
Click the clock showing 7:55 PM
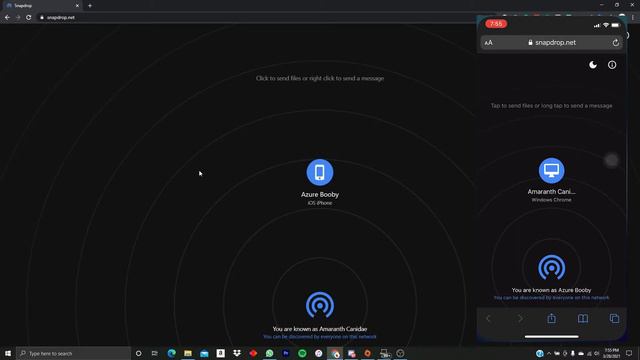pyautogui.click(x=611, y=353)
